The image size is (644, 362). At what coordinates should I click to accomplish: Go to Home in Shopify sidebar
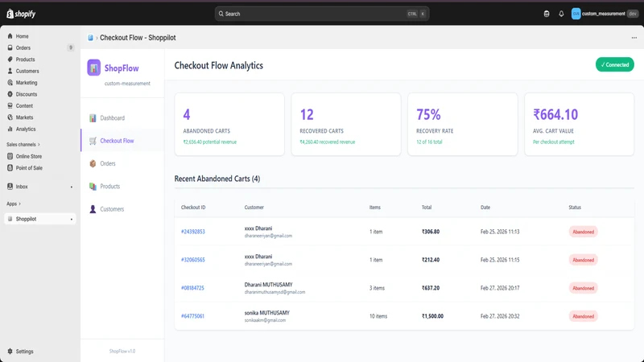(23, 36)
